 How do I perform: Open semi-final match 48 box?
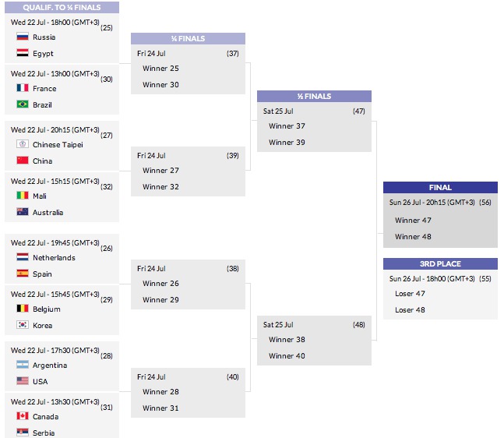coord(315,341)
